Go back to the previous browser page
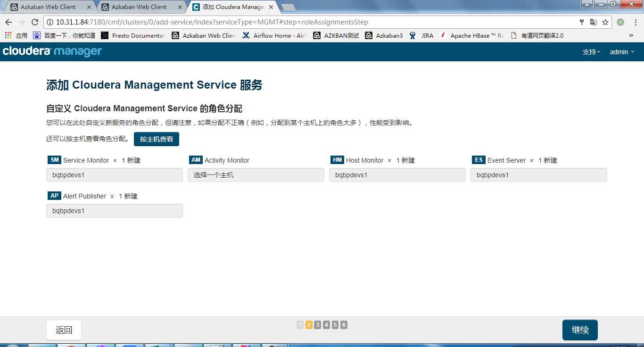This screenshot has height=347, width=644. [8, 22]
